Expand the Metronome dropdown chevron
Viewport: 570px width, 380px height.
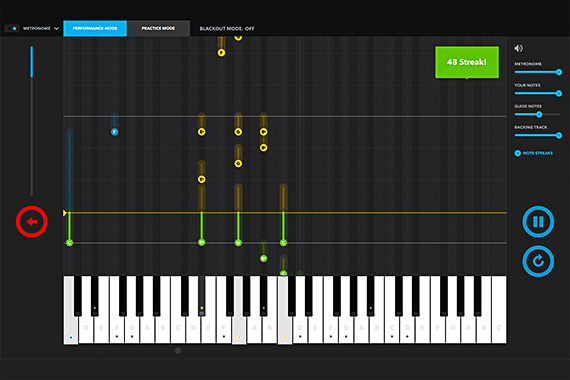56,28
